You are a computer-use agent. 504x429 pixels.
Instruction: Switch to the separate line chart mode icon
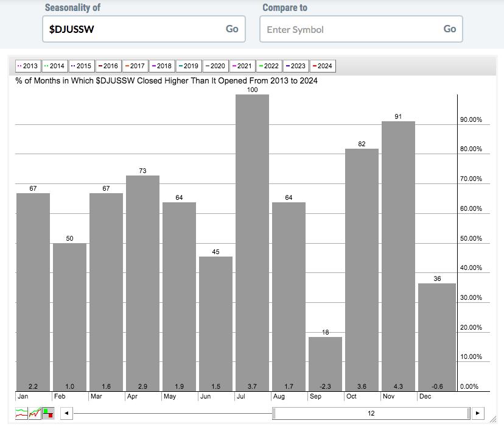(x=21, y=413)
